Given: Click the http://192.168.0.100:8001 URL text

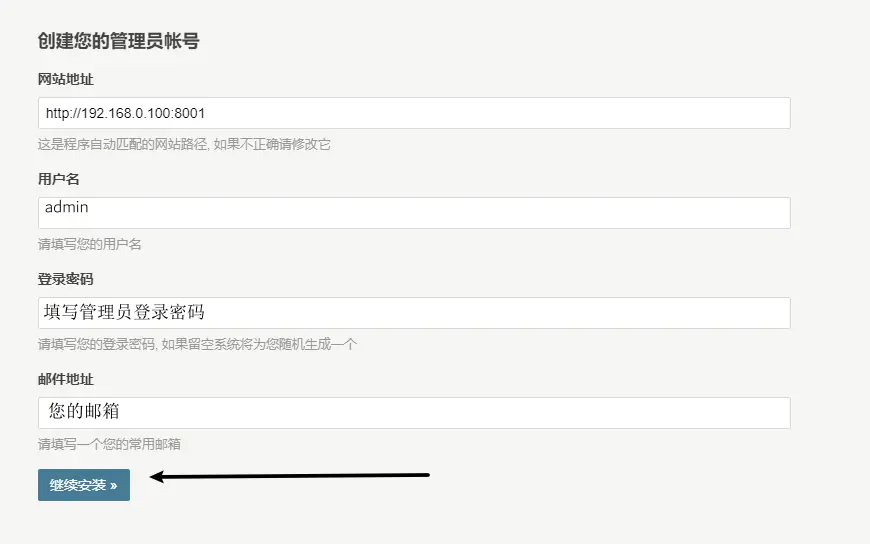Looking at the screenshot, I should tap(125, 113).
